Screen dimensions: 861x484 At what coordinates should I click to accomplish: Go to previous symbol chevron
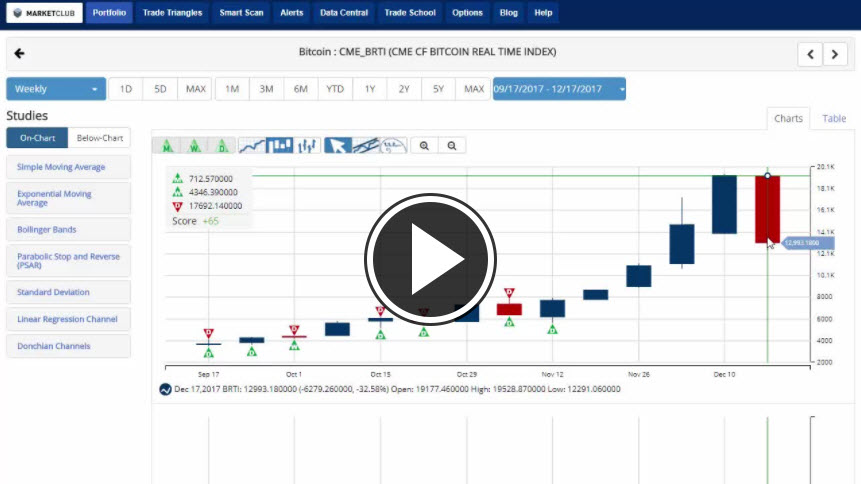(x=810, y=54)
